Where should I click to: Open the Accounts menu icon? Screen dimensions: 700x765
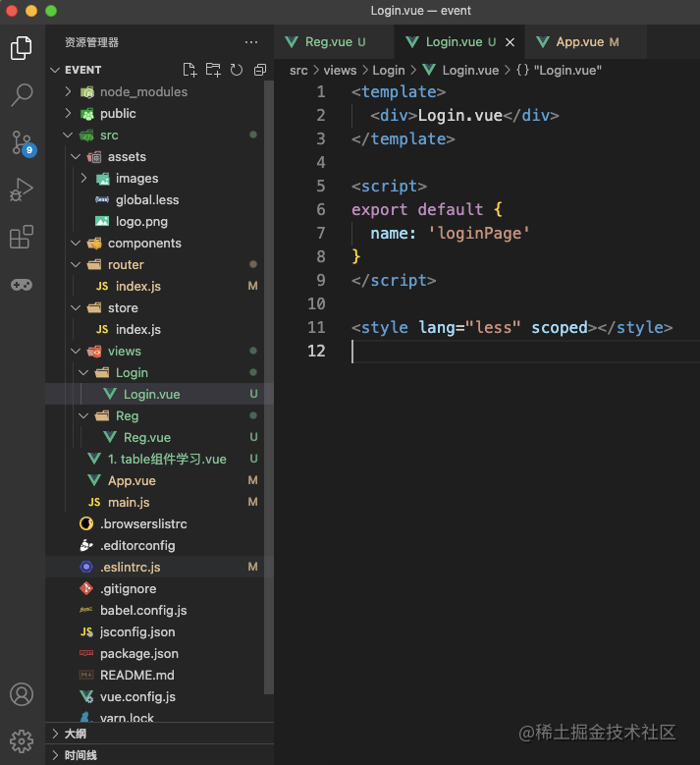click(x=22, y=693)
